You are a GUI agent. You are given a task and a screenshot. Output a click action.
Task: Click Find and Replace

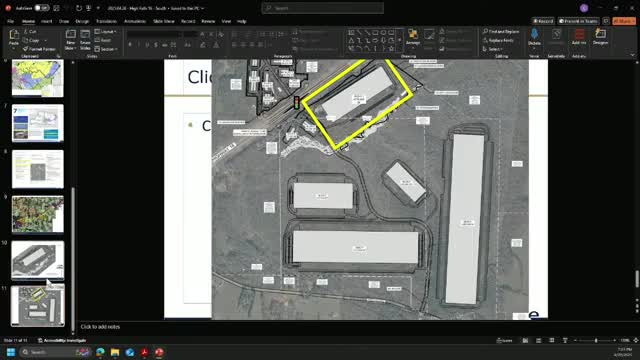coord(501,31)
